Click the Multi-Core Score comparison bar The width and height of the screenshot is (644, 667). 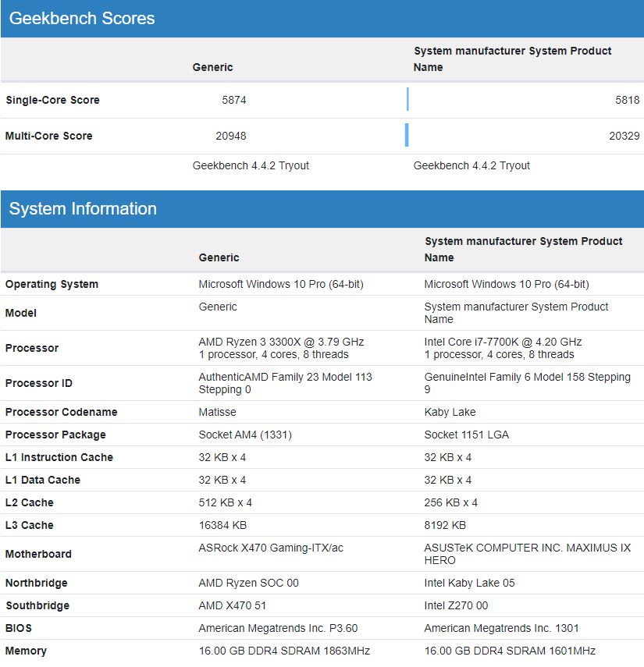[407, 135]
